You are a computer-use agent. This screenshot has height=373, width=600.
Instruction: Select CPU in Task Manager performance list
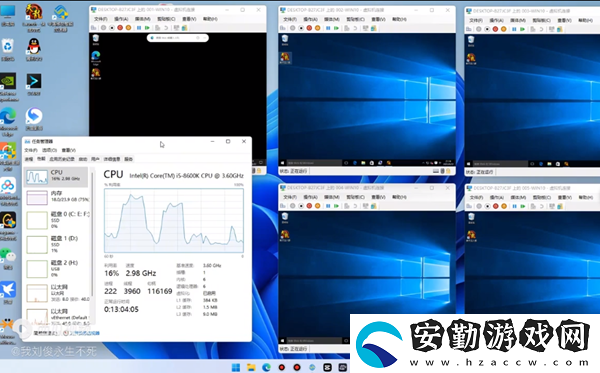click(57, 177)
